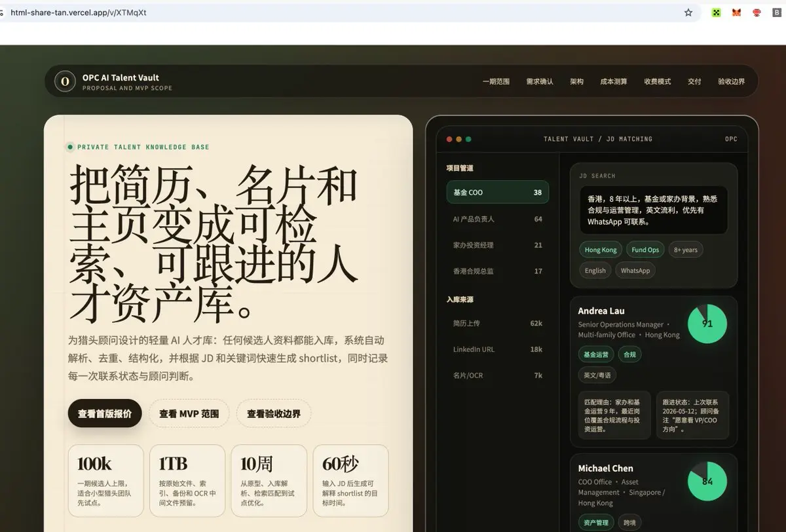Image resolution: width=786 pixels, height=532 pixels.
Task: Click the OPC label in the window header
Action: coord(731,139)
